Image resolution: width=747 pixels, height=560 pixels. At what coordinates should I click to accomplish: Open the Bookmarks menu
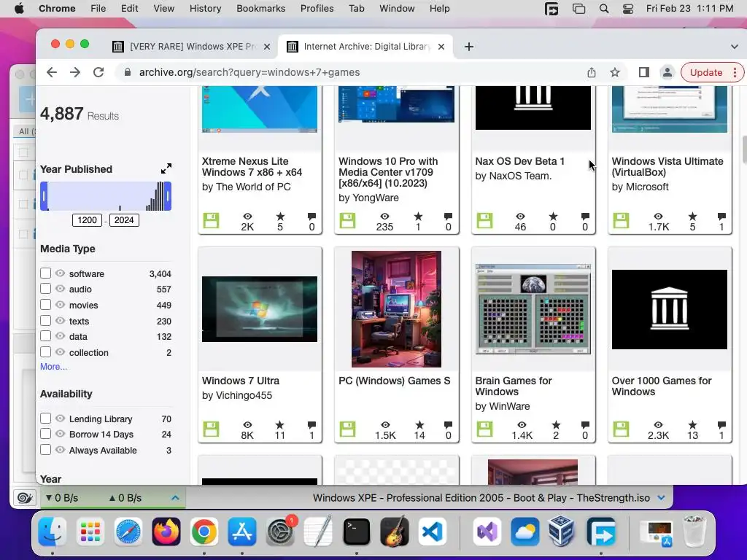pyautogui.click(x=261, y=9)
